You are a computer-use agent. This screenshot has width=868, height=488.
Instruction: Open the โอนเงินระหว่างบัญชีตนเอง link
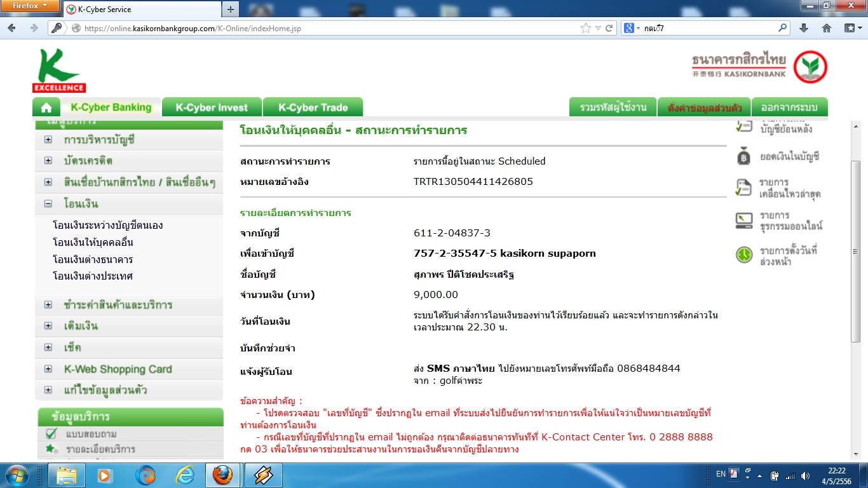tap(108, 226)
